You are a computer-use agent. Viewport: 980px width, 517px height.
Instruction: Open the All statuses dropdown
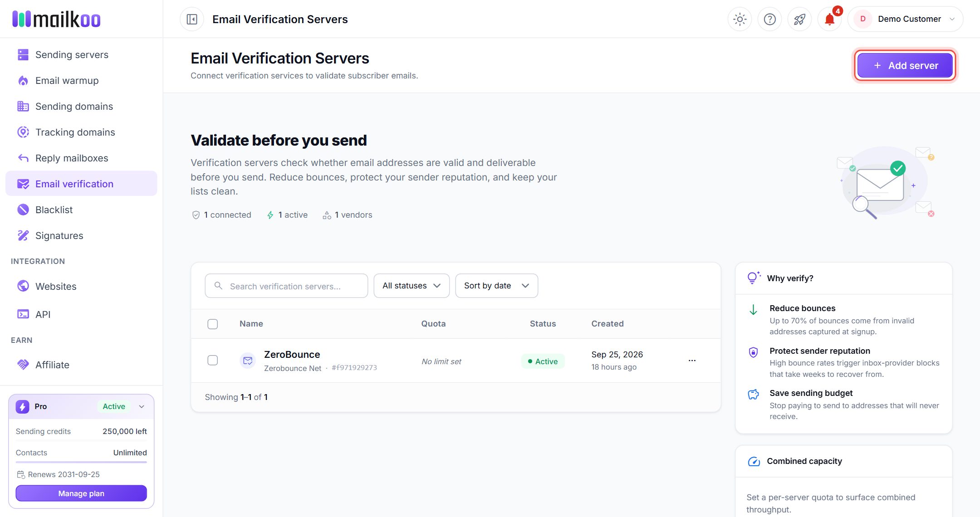click(x=412, y=286)
